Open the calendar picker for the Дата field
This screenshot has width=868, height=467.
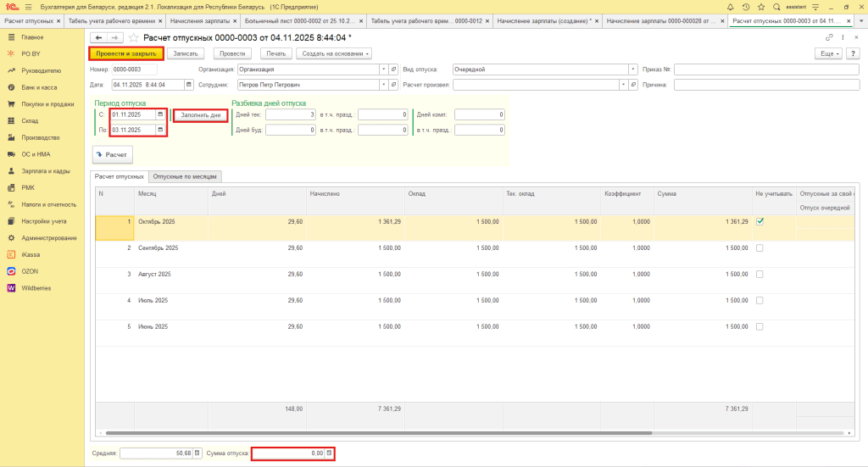coord(187,85)
